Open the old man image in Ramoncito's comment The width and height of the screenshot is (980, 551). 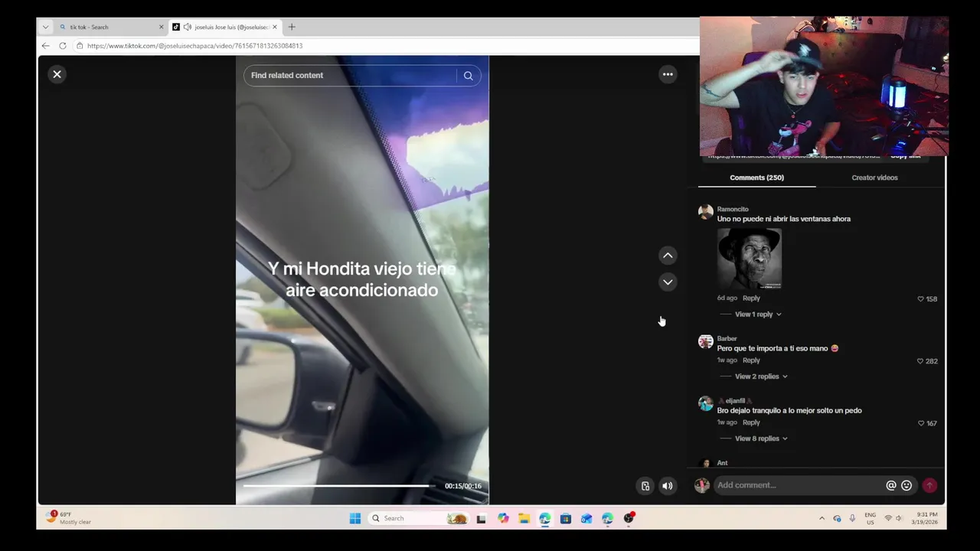(749, 259)
